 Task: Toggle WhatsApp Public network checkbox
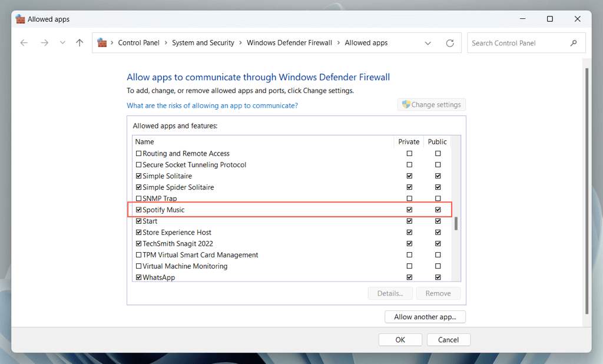point(438,277)
